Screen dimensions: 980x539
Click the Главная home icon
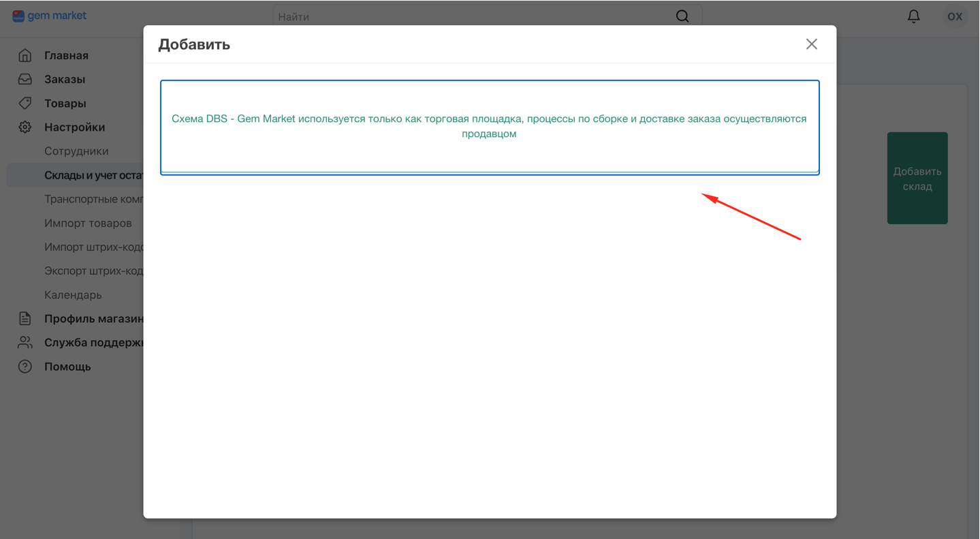[25, 55]
